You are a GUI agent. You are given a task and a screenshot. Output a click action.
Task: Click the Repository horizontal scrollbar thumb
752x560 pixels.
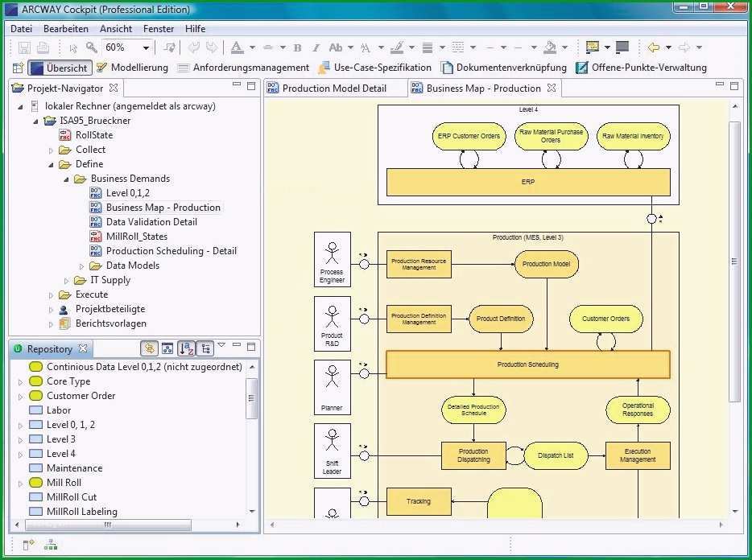coord(108,525)
